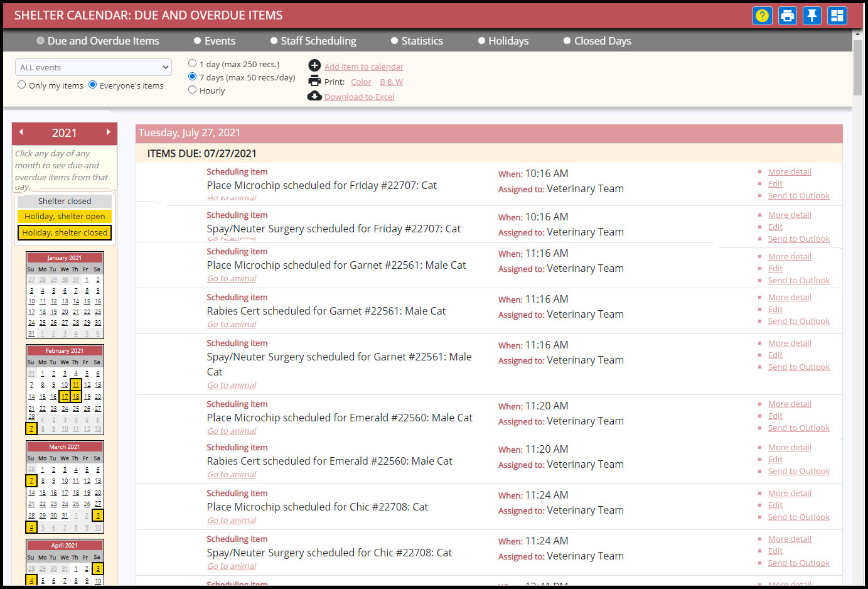Switch to the Events tab
The width and height of the screenshot is (868, 589).
[x=215, y=41]
